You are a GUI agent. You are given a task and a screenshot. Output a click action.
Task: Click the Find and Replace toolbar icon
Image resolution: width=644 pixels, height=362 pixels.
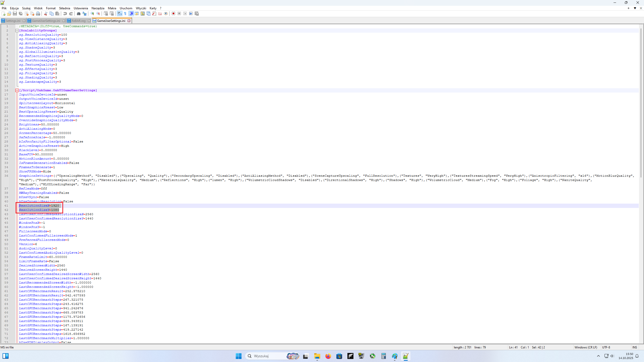(x=85, y=14)
